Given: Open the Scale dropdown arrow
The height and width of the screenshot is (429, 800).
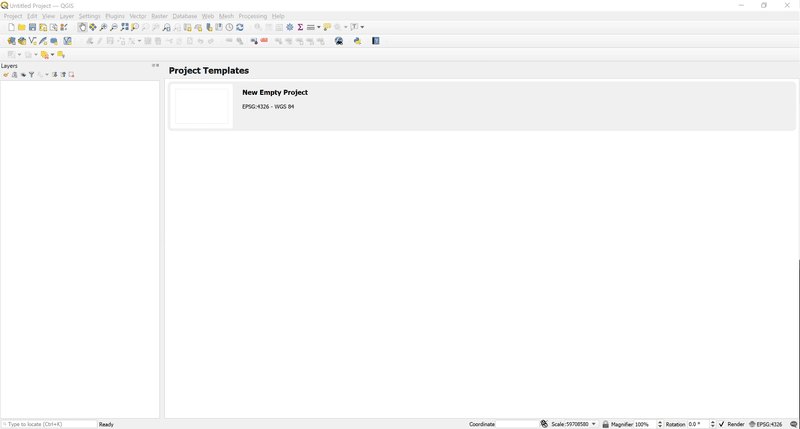Looking at the screenshot, I should [x=593, y=424].
